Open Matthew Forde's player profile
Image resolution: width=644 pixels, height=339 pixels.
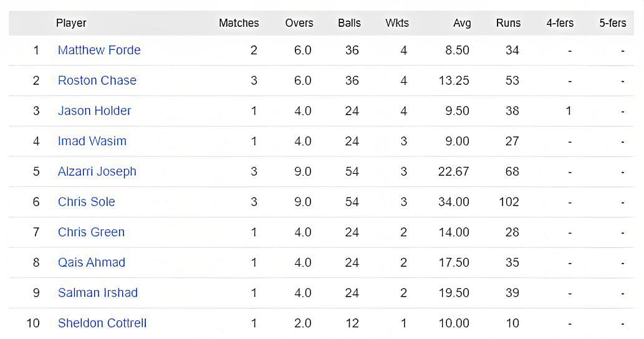[99, 50]
